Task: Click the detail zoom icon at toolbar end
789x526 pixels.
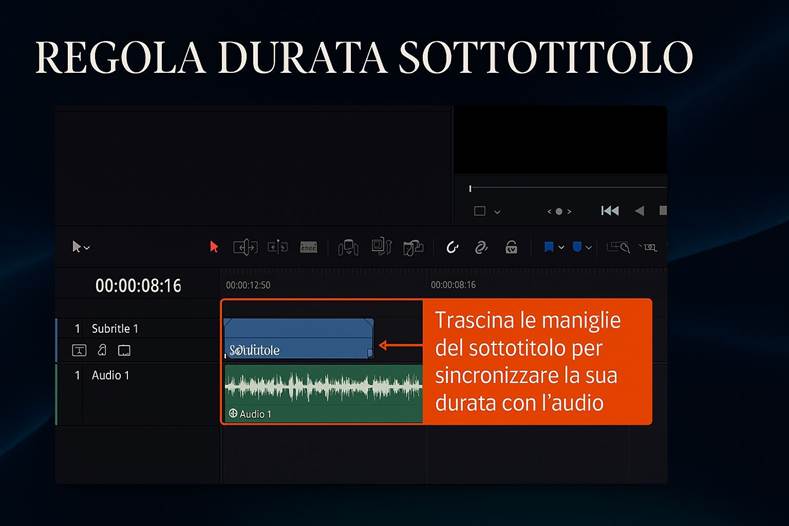Action: [648, 247]
